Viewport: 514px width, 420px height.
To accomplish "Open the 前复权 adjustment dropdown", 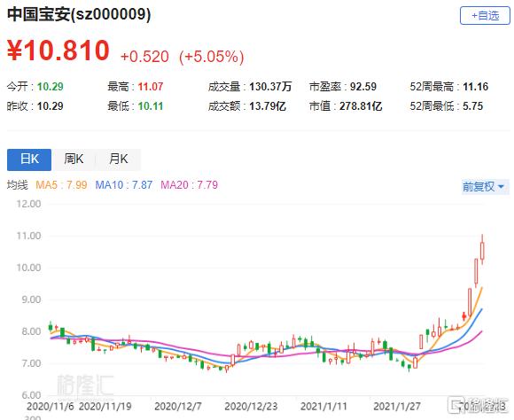I will pyautogui.click(x=485, y=187).
